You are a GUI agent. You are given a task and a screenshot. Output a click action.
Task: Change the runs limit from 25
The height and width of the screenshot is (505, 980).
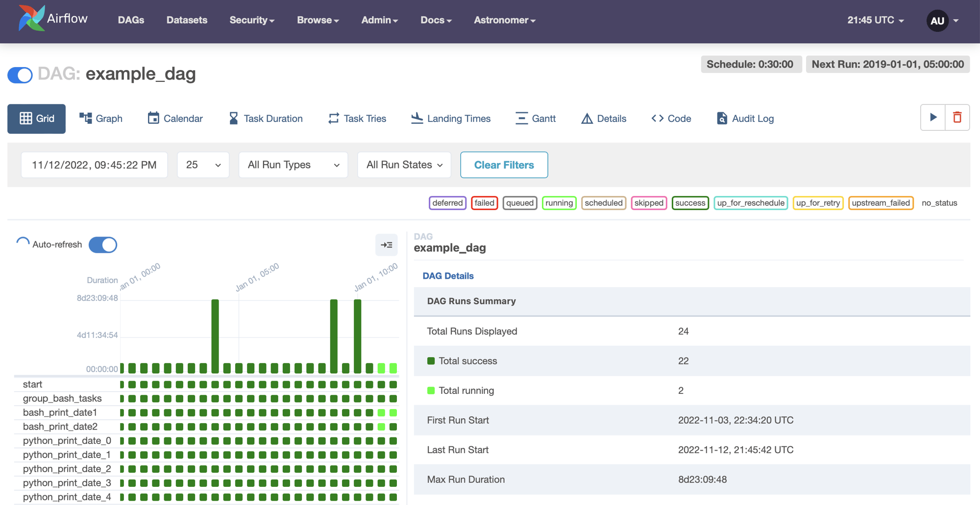tap(203, 165)
